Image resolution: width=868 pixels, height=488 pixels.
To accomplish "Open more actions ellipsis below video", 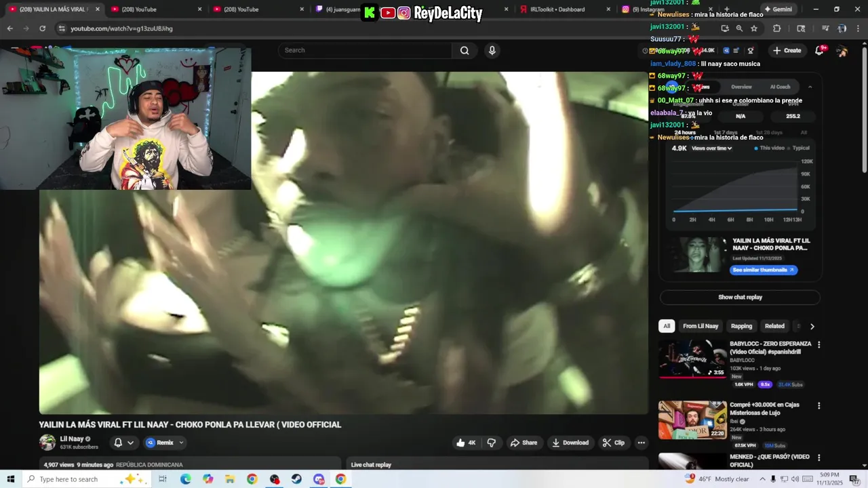I will 641,443.
